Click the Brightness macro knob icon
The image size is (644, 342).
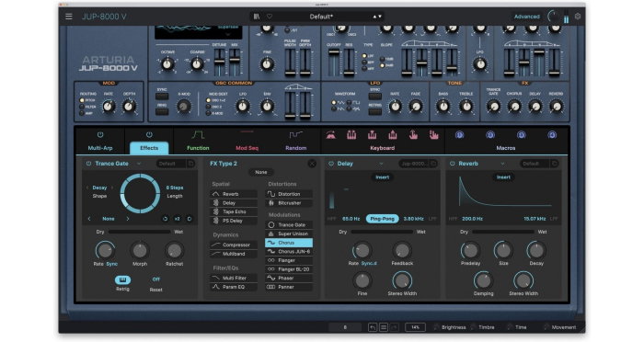pyautogui.click(x=436, y=327)
